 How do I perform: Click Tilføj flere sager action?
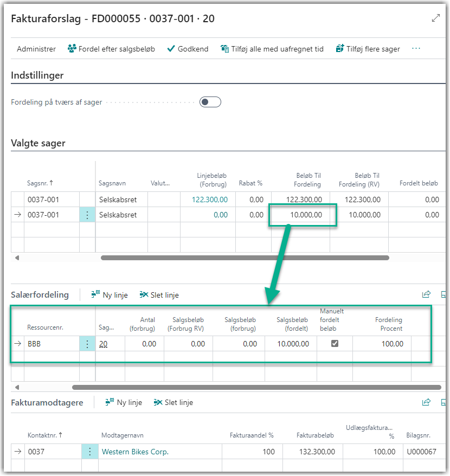368,49
